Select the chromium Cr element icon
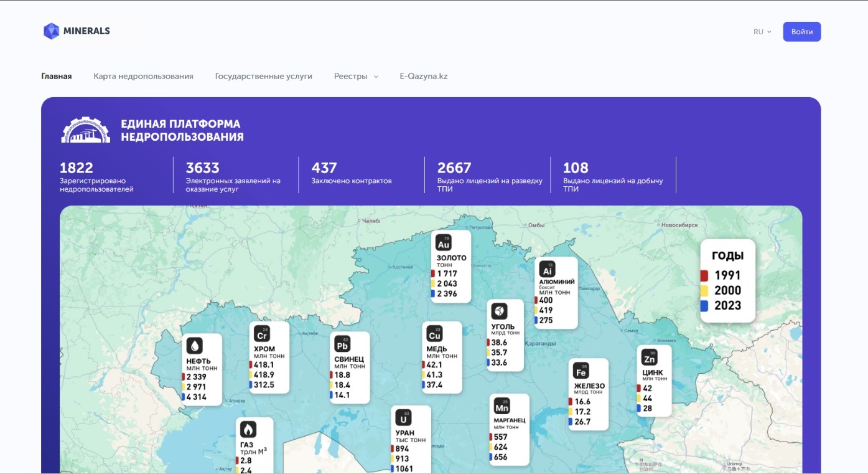 [262, 334]
